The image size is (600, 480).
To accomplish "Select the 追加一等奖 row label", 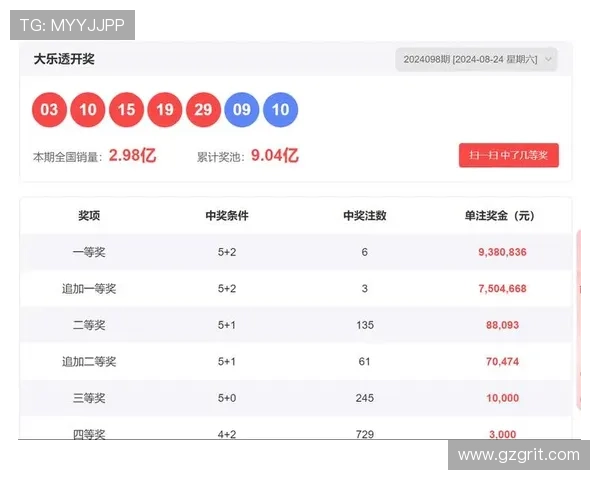I will coord(89,288).
